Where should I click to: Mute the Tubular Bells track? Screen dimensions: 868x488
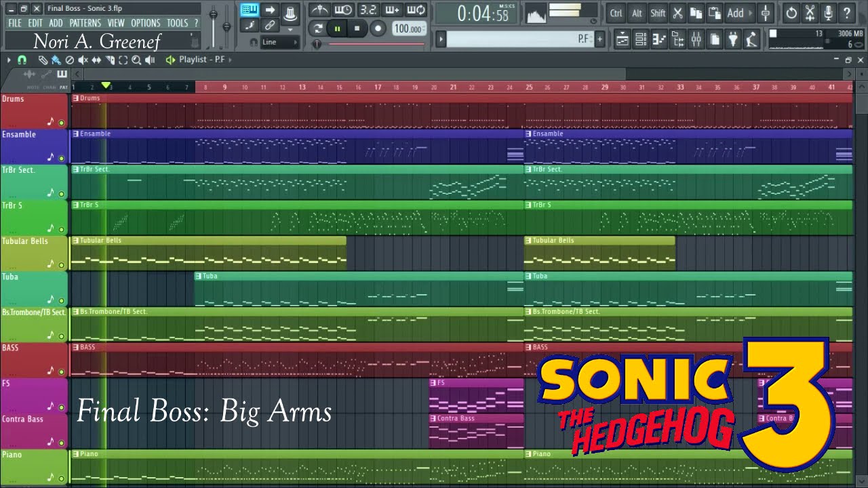coord(62,265)
